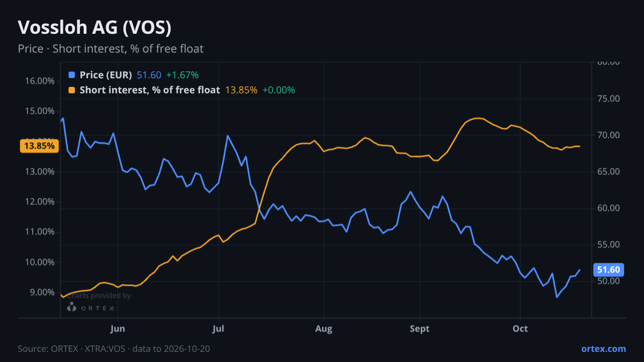The image size is (644, 362).
Task: Click the 15.00% left axis label
Action: pyautogui.click(x=40, y=111)
